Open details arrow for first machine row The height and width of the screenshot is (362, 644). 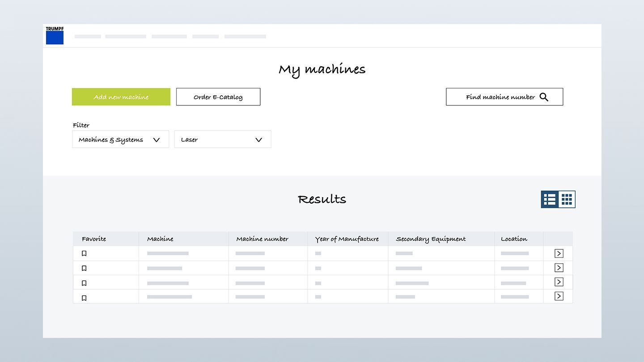tap(559, 253)
